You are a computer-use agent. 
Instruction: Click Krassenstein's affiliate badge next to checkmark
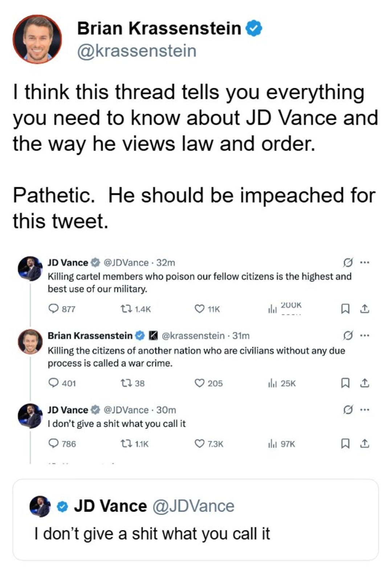[154, 336]
